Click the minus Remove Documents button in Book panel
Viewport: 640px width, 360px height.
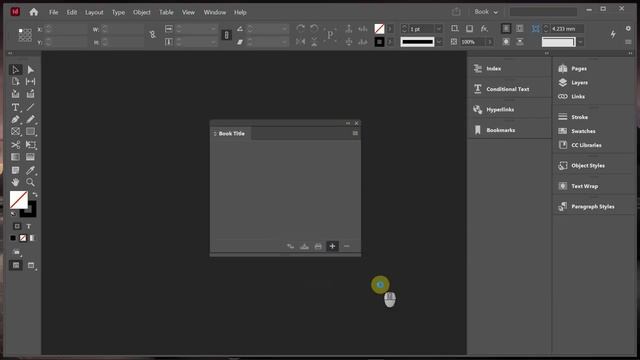(347, 246)
